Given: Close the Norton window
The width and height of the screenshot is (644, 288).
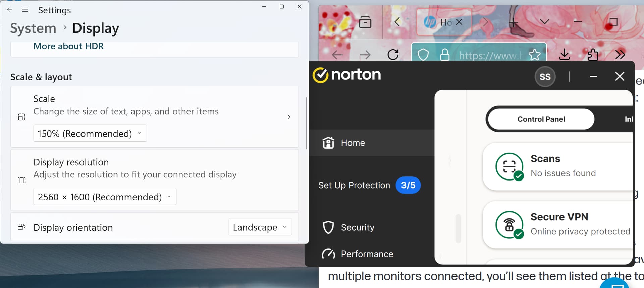Looking at the screenshot, I should (x=620, y=76).
